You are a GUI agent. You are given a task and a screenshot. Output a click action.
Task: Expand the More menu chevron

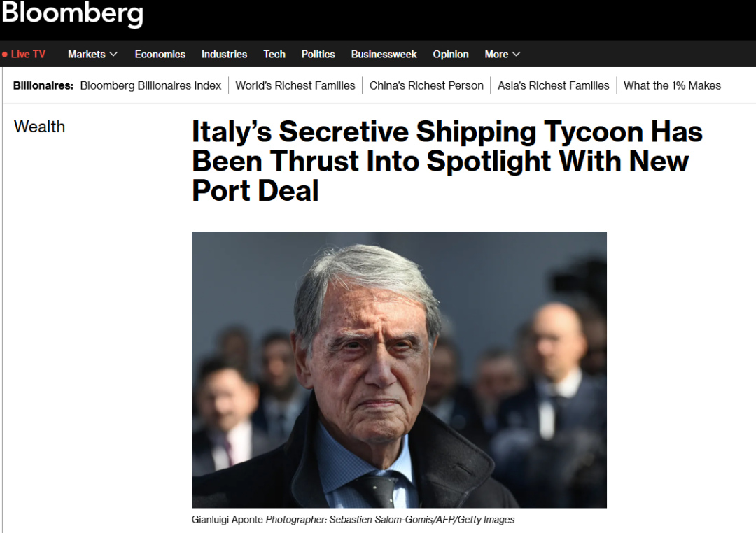click(517, 55)
